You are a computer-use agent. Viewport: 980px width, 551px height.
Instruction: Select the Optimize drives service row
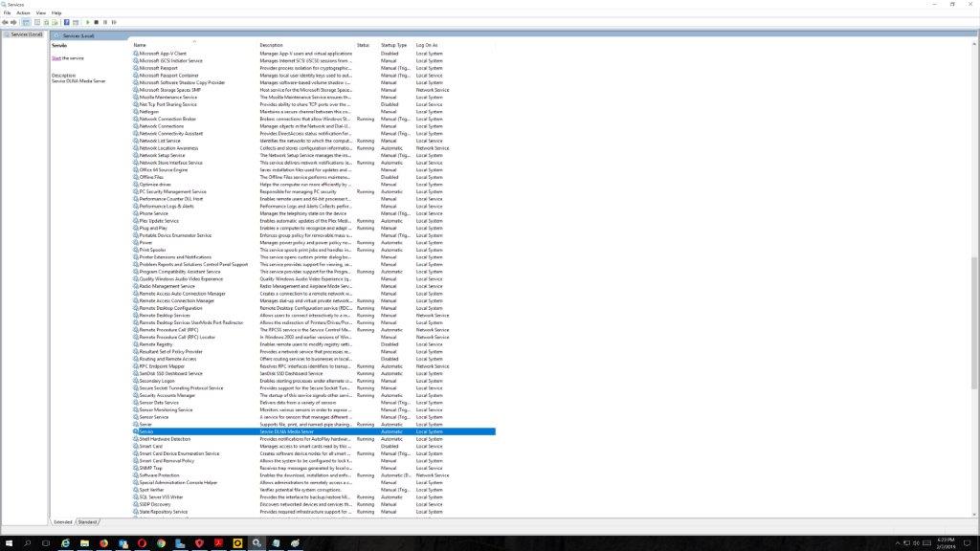pos(314,185)
